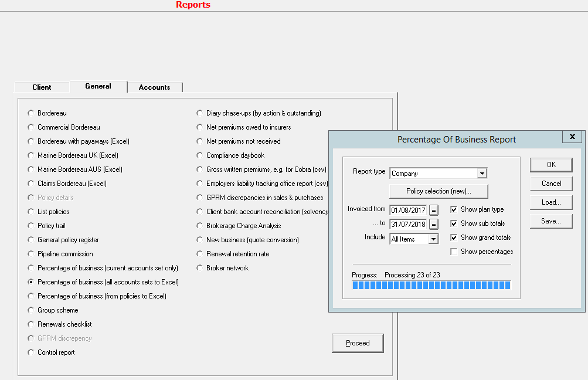
Task: Click Policy selection (new)... button
Action: click(439, 191)
